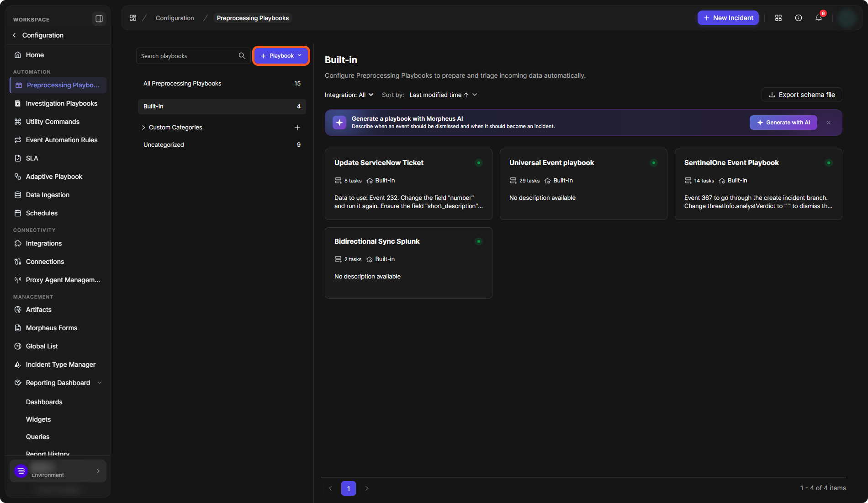Go to Integrations

pos(58,243)
